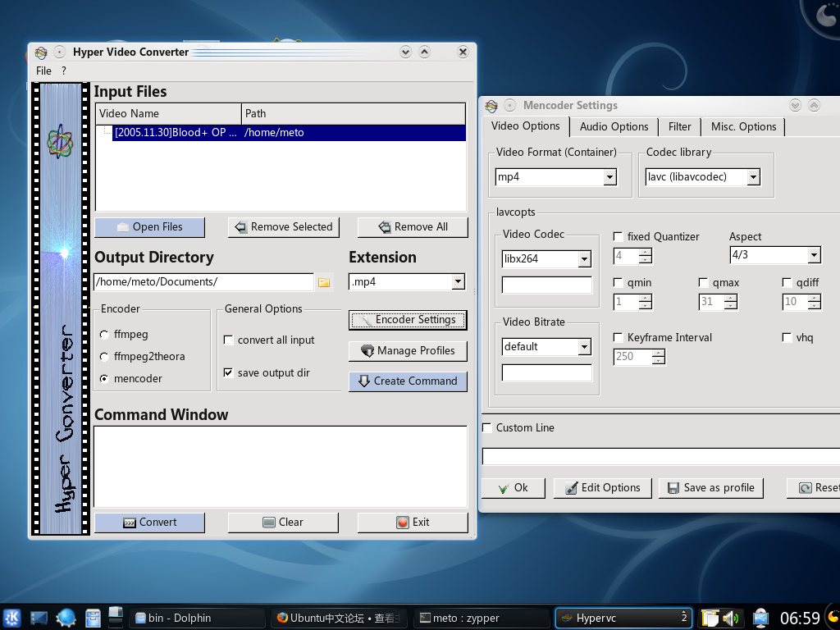The width and height of the screenshot is (840, 630).
Task: Enable fixed Quantizer checkbox
Action: click(x=619, y=237)
